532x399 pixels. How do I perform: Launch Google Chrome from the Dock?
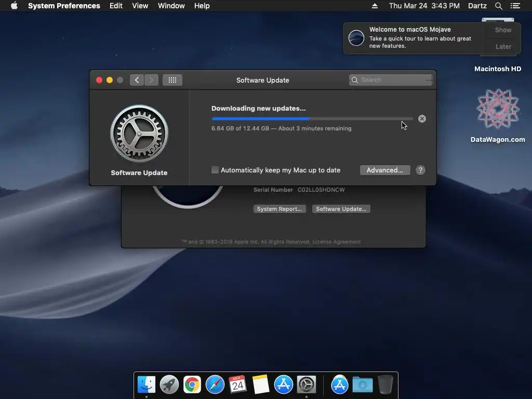point(192,384)
